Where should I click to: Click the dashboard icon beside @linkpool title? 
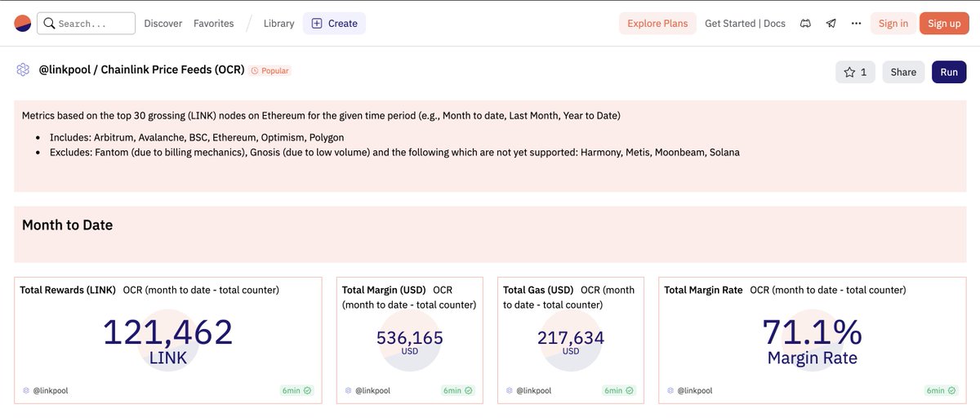(x=23, y=70)
